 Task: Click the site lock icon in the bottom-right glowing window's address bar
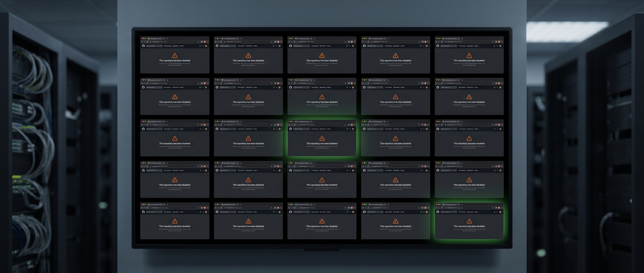pos(446,208)
